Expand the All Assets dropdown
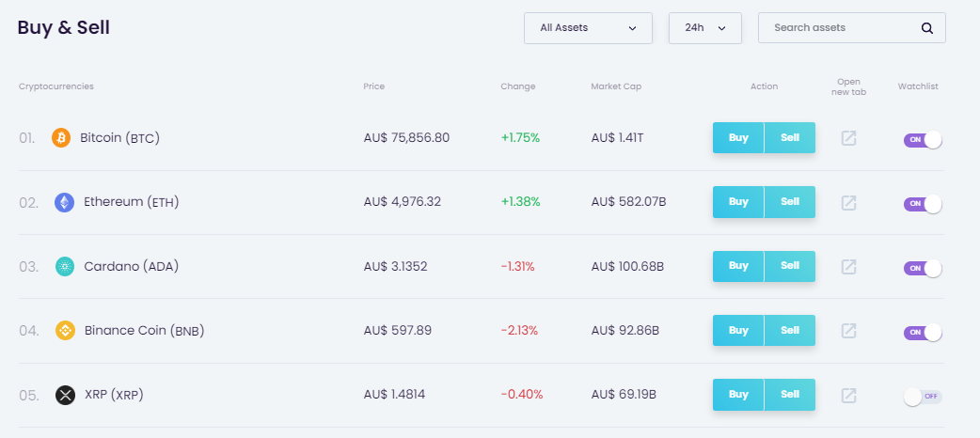Image resolution: width=980 pixels, height=438 pixels. tap(588, 28)
